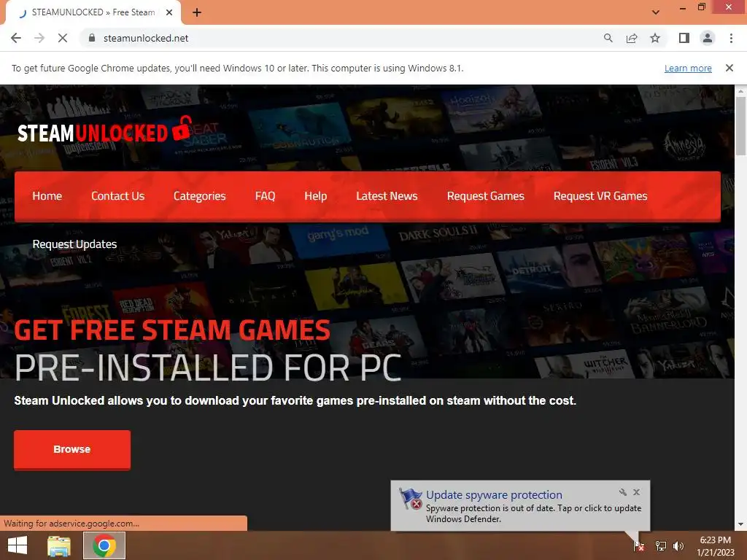Select the STEAMUNLOCKED browser tab

click(x=93, y=12)
